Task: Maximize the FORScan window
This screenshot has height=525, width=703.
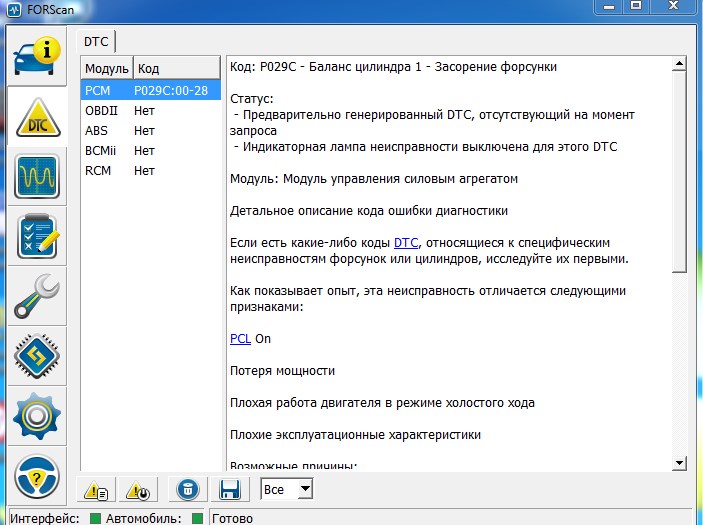Action: point(636,6)
